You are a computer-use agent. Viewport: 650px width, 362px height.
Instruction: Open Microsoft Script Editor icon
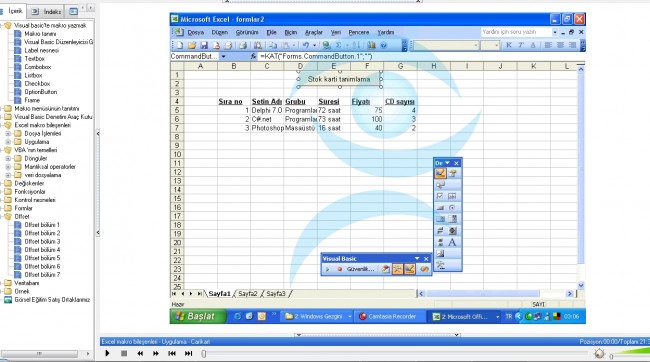coord(424,270)
